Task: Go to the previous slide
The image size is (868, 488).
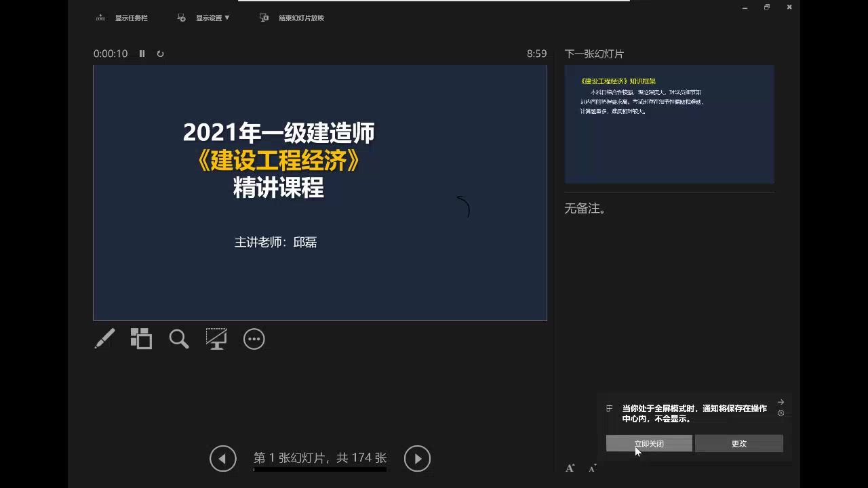Action: click(223, 459)
